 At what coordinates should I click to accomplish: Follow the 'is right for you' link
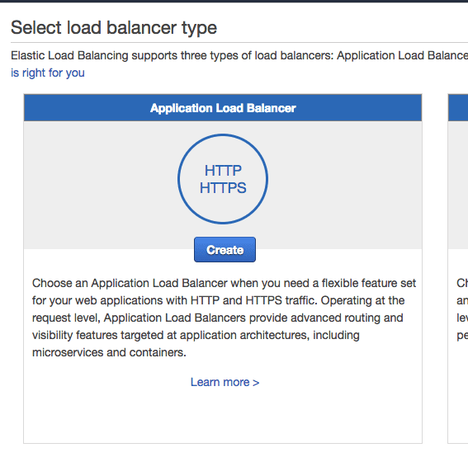click(48, 73)
